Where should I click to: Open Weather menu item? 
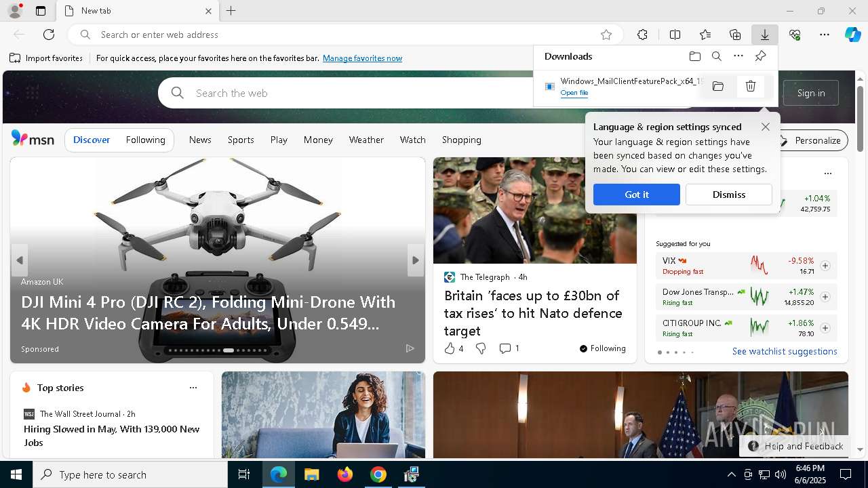coord(366,140)
